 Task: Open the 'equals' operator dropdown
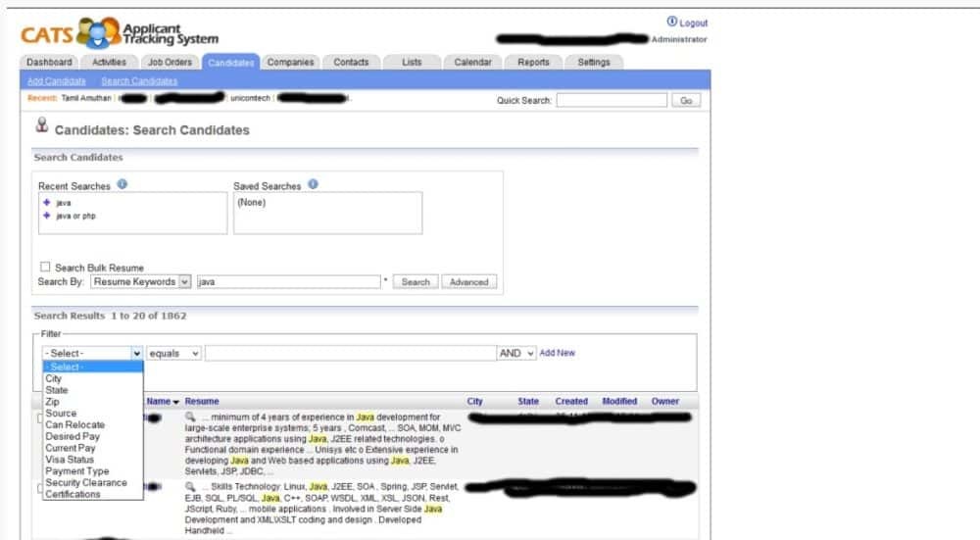[174, 353]
